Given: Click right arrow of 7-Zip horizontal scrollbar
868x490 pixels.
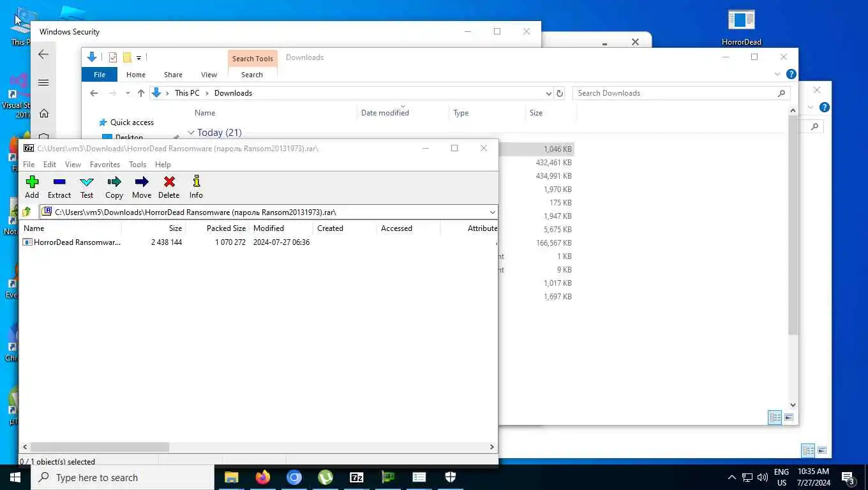Looking at the screenshot, I should click(492, 447).
